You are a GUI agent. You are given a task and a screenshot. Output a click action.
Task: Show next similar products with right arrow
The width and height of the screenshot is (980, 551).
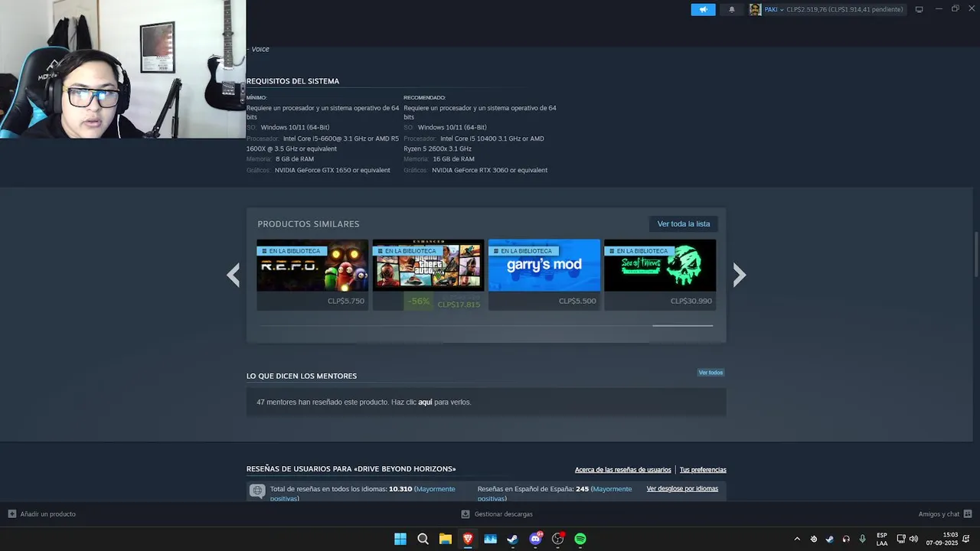(739, 275)
